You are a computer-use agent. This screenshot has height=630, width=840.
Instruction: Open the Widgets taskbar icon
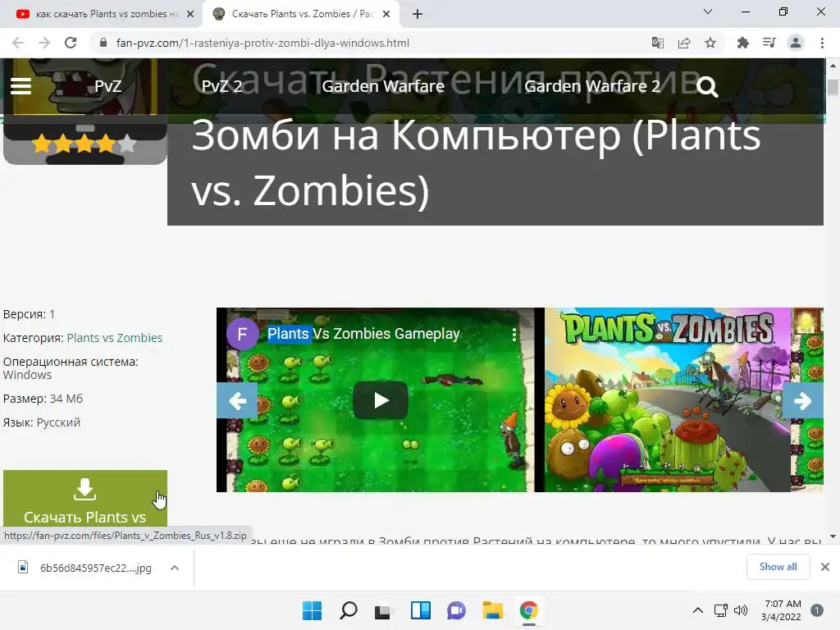point(421,610)
